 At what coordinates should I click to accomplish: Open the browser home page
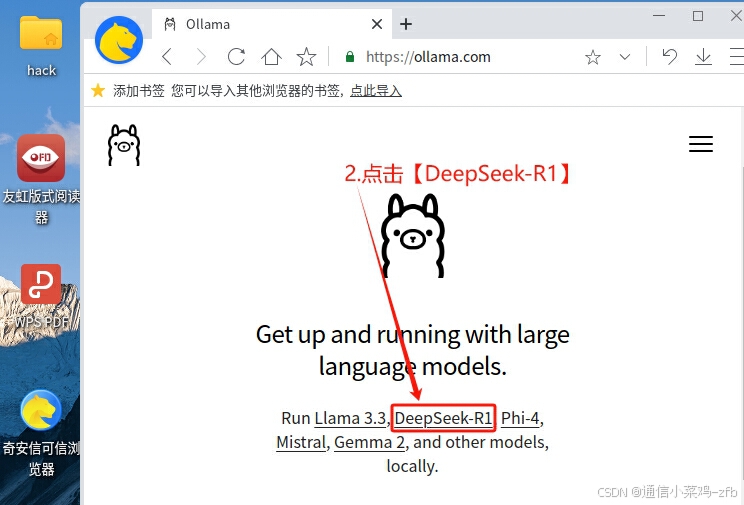[x=271, y=57]
